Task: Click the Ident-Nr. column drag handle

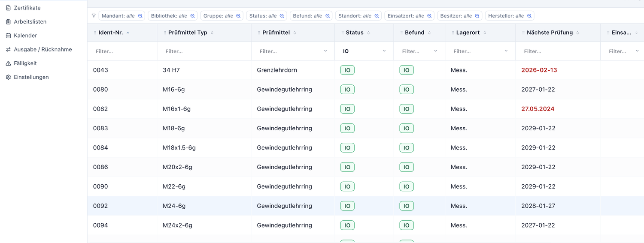Action: point(95,33)
